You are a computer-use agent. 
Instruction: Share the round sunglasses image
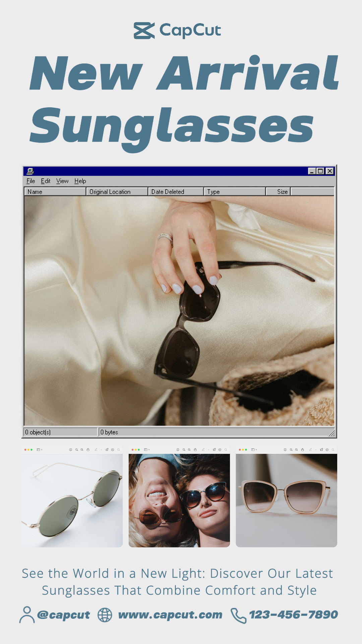click(88, 450)
